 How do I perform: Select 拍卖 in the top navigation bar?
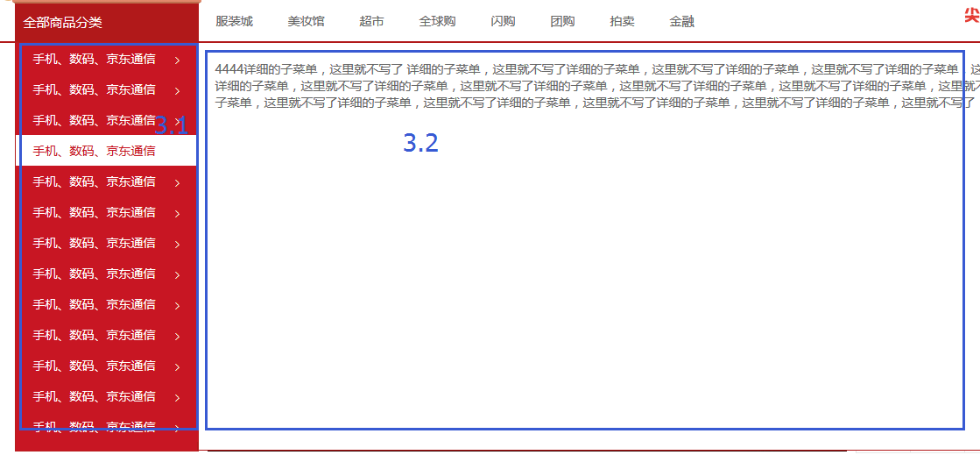[x=622, y=21]
